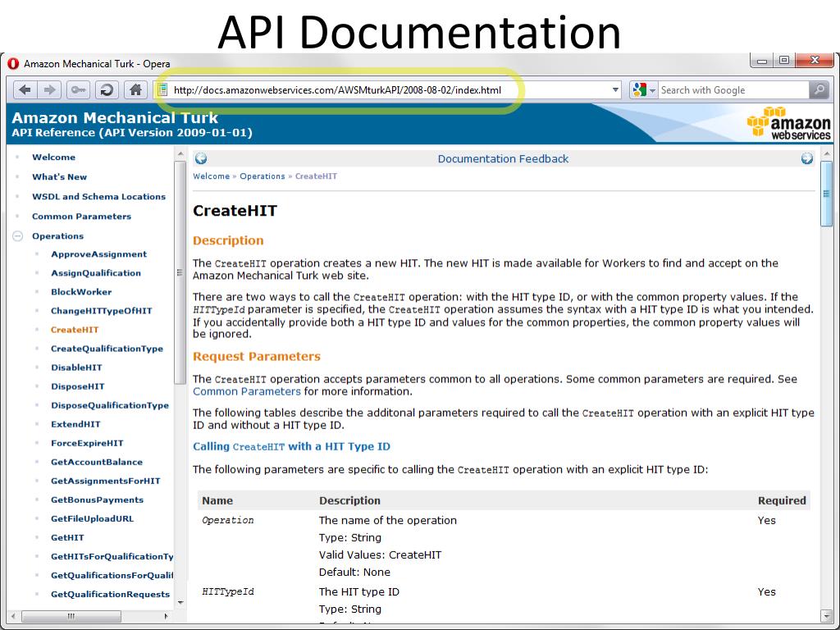Image resolution: width=840 pixels, height=630 pixels.
Task: Open What's New in the sidebar
Action: coord(59,177)
